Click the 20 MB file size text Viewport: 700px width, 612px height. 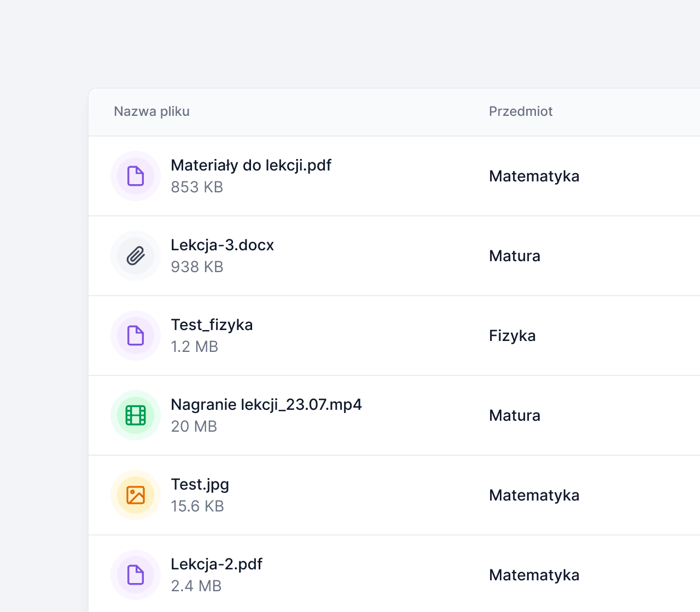(194, 426)
